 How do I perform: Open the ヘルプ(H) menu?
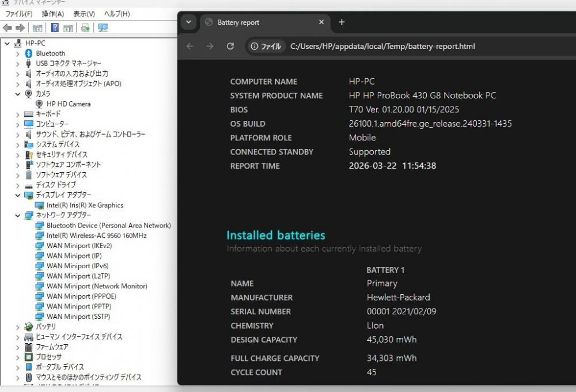pos(116,14)
